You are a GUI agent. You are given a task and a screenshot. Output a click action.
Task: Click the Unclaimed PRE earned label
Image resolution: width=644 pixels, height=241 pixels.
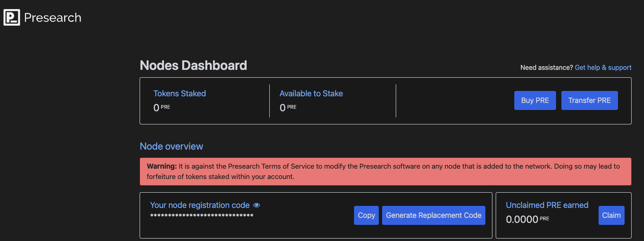[547, 205]
